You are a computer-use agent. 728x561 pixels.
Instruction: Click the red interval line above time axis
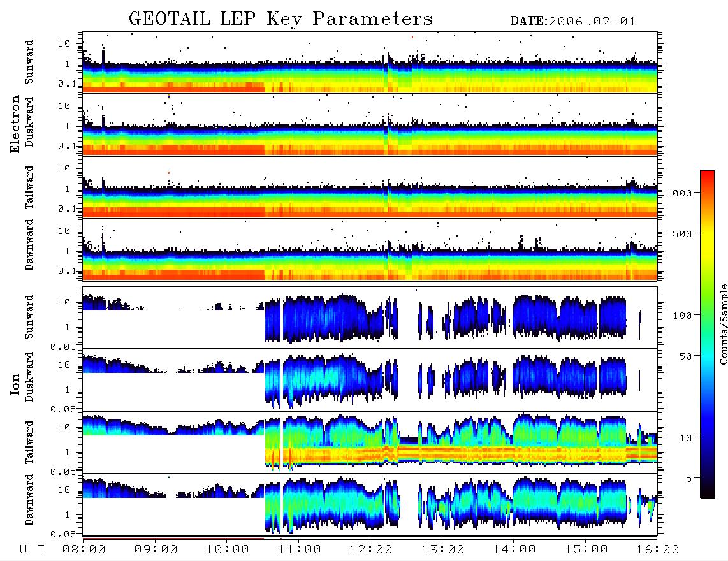(173, 539)
